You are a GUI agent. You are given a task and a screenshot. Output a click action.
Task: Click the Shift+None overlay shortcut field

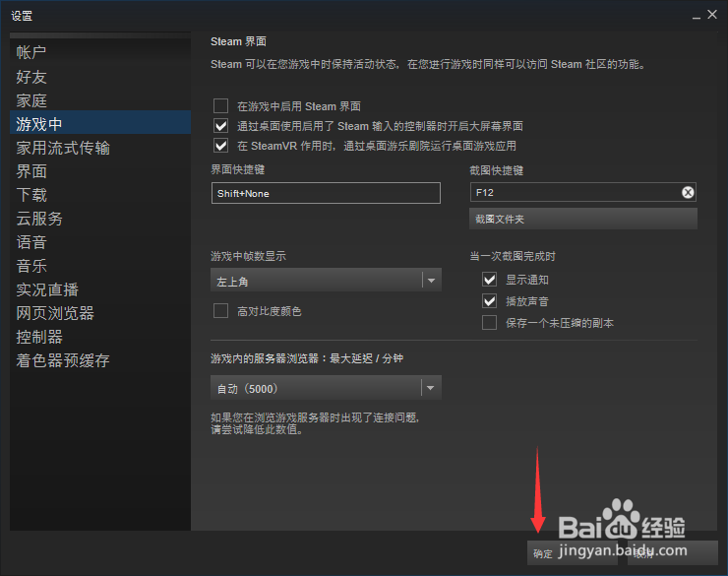pyautogui.click(x=326, y=193)
